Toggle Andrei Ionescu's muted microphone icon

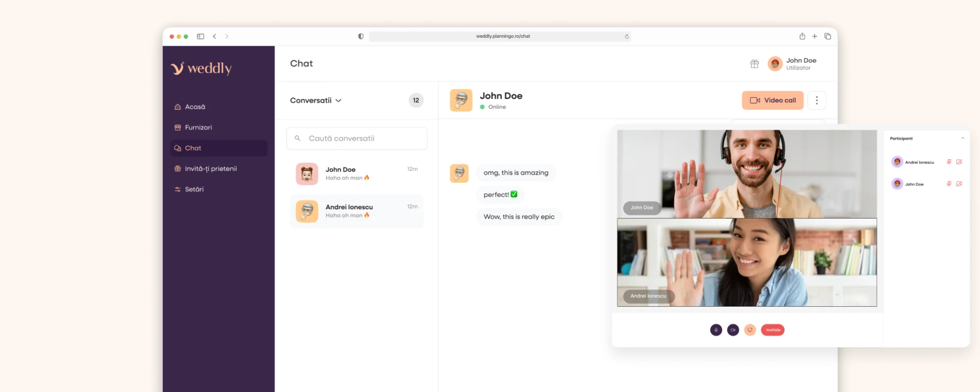949,162
